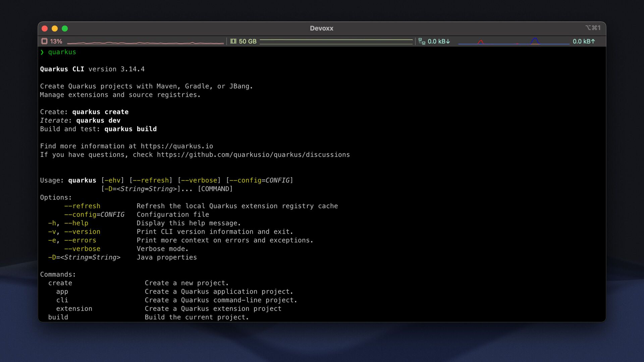
Task: Click the CPU usage graph line
Action: click(x=145, y=43)
